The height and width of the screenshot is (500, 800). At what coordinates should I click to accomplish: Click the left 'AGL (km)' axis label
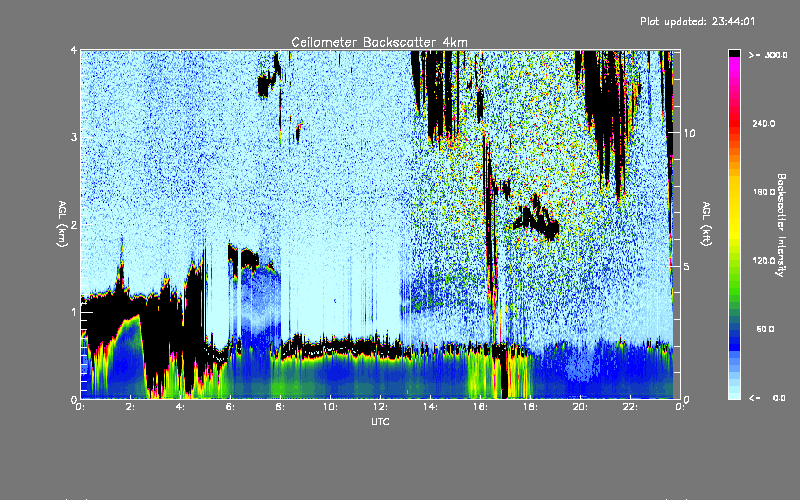pos(62,224)
